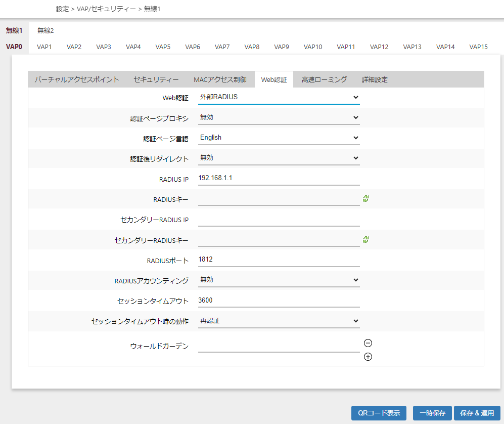The image size is (504, 424).
Task: Switch to the セキュリティー tab
Action: 156,79
